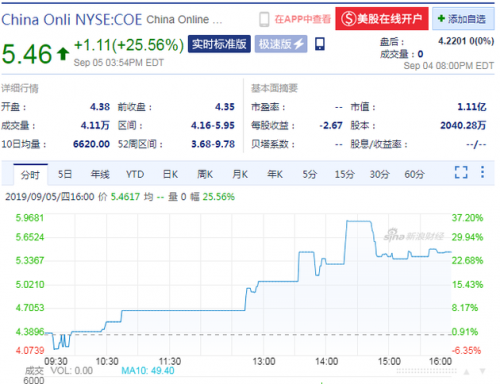Click the timestamp Sep 05 03:54PM EDT
The height and width of the screenshot is (384, 500).
pos(119,63)
